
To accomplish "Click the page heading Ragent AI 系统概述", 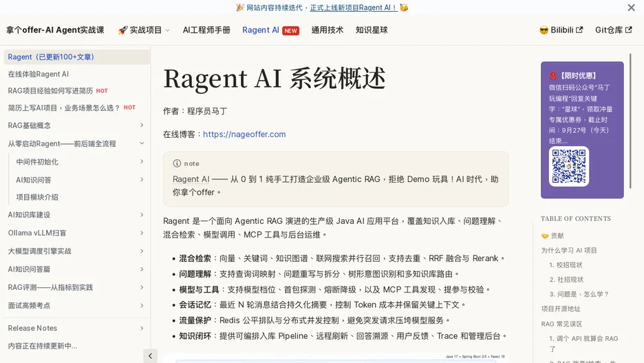I will 275,78.
